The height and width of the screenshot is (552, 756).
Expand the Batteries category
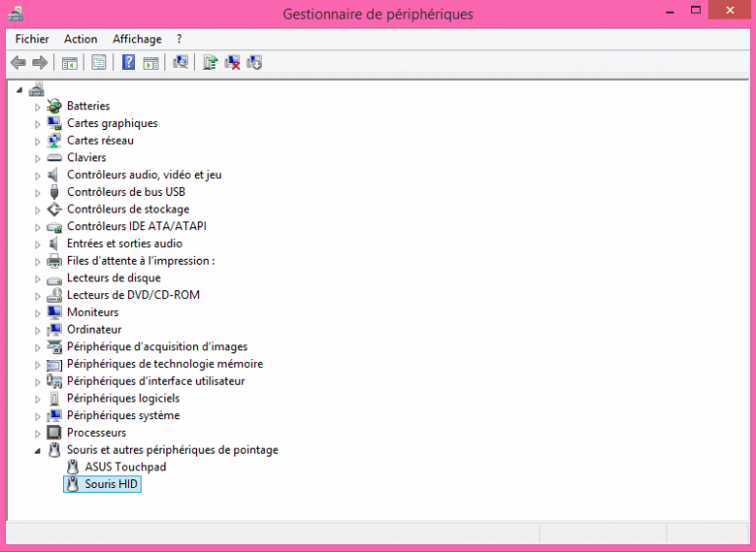[39, 106]
